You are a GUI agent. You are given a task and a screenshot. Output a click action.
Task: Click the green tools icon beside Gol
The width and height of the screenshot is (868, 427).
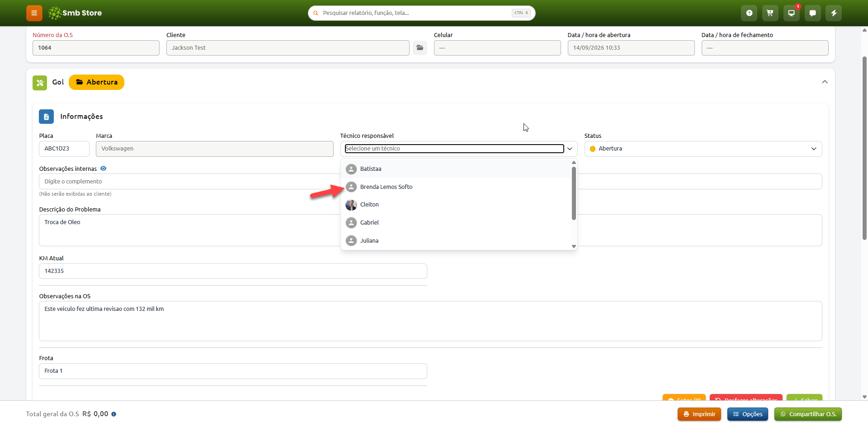coord(40,83)
